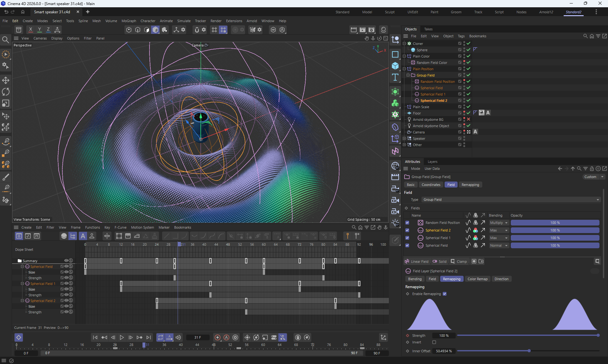Uncheck Random Field Position layer checkbox
The image size is (608, 364).
pyautogui.click(x=407, y=223)
